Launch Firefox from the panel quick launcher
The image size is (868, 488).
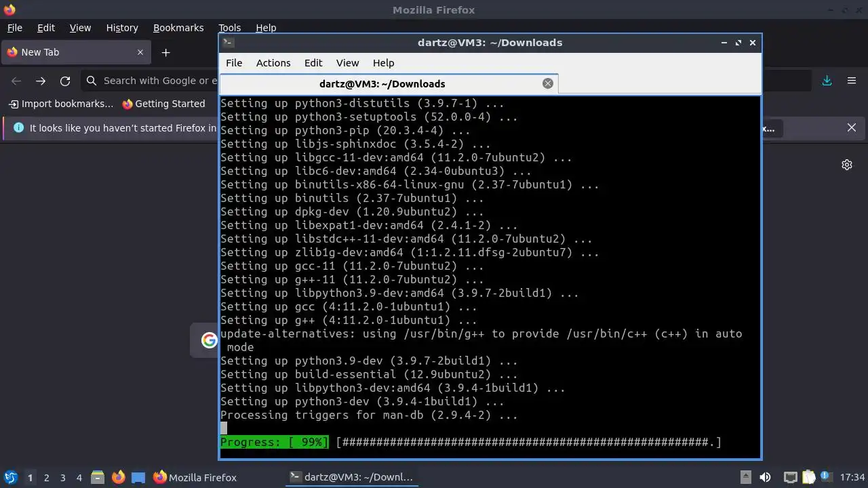click(x=118, y=477)
